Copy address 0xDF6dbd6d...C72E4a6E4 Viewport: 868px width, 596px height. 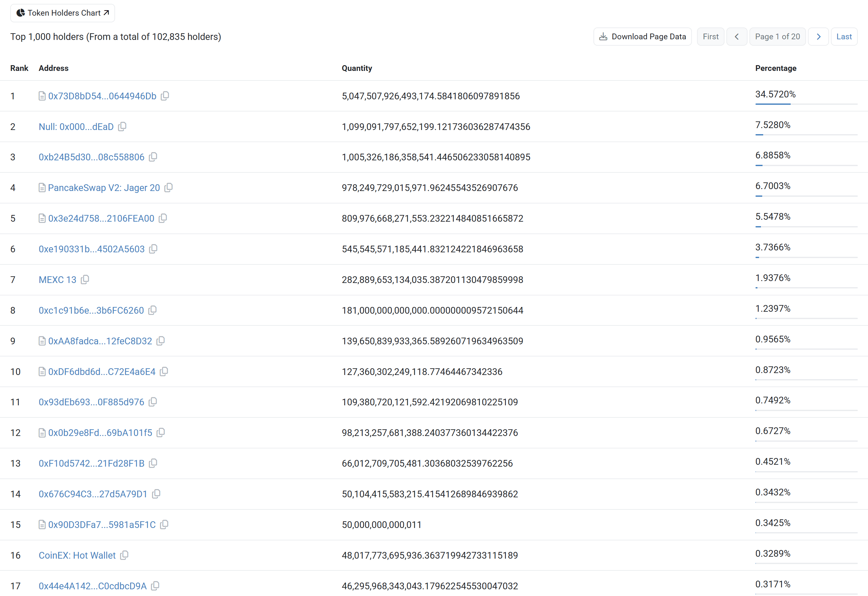(164, 371)
